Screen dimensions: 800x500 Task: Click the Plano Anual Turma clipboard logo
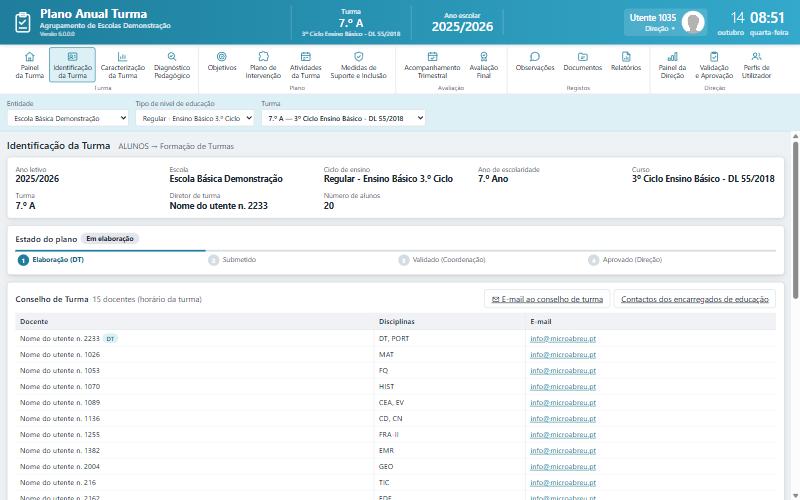click(23, 22)
